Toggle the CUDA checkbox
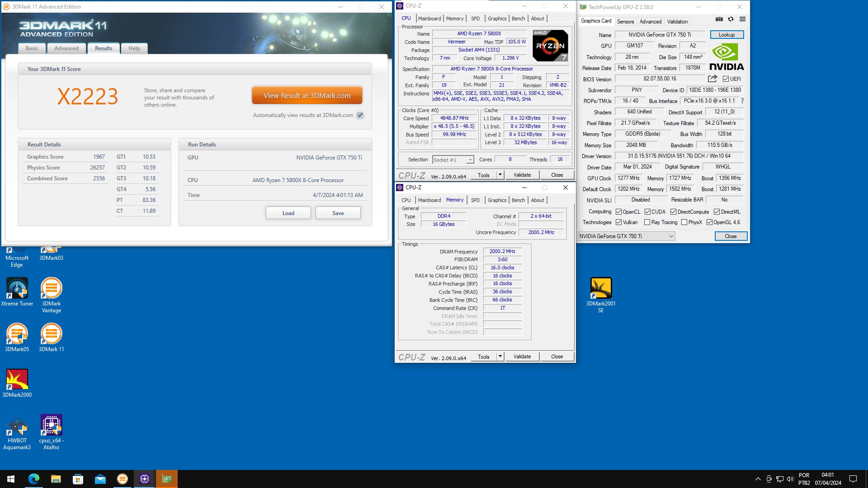The image size is (868, 488). (x=647, y=211)
